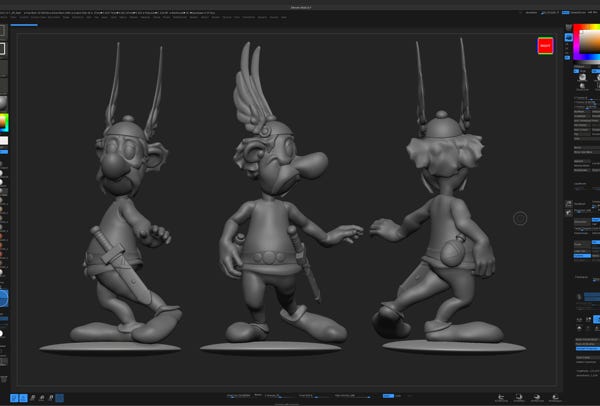
Task: Click the lower of the two icons beside the right panel
Action: [569, 213]
